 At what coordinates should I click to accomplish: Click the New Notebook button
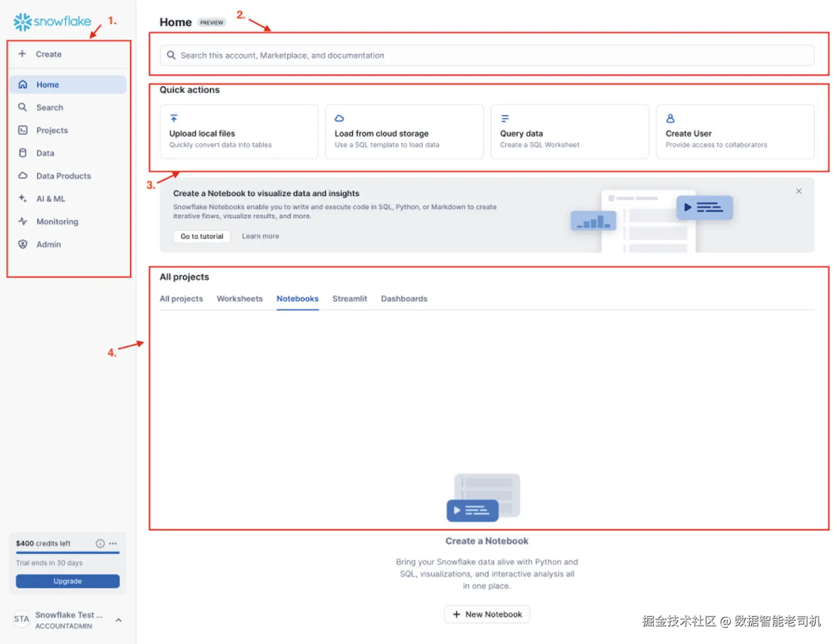(487, 614)
